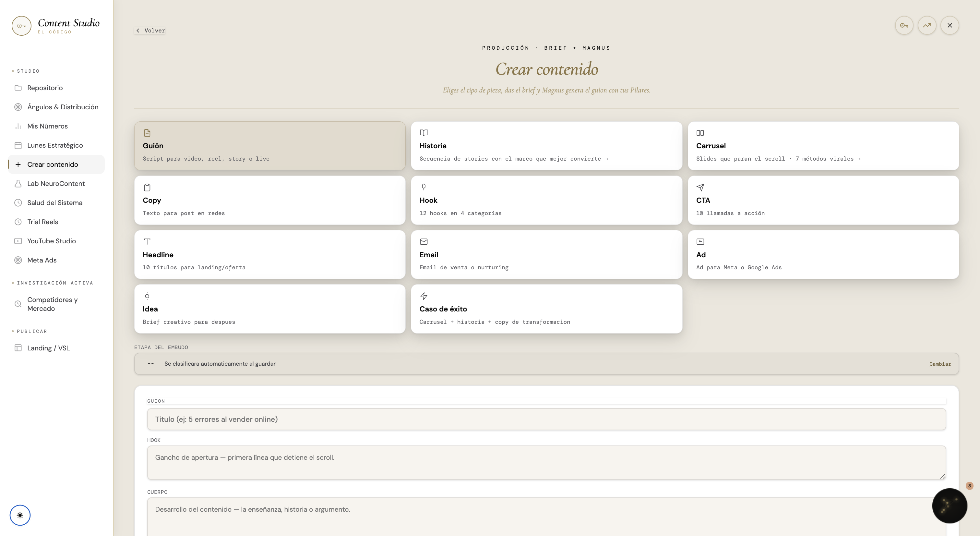Click Cambiar link for etapa del embudo
This screenshot has height=536, width=980.
(940, 364)
